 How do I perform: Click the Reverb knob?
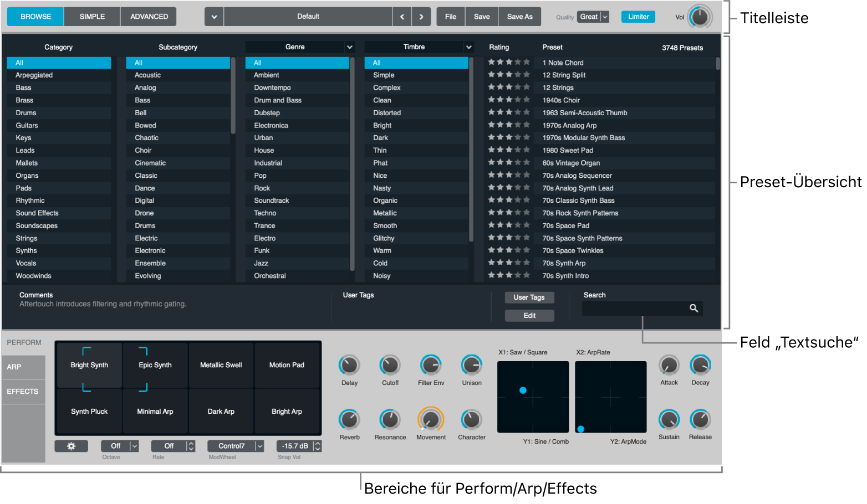pyautogui.click(x=349, y=420)
